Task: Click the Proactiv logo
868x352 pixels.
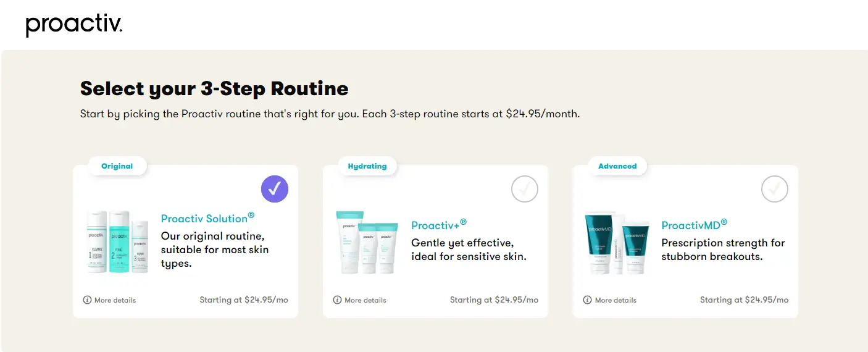Action: (x=74, y=25)
